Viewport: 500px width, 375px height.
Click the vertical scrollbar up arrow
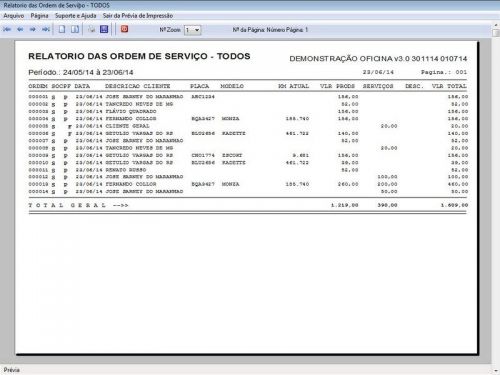coord(496,24)
